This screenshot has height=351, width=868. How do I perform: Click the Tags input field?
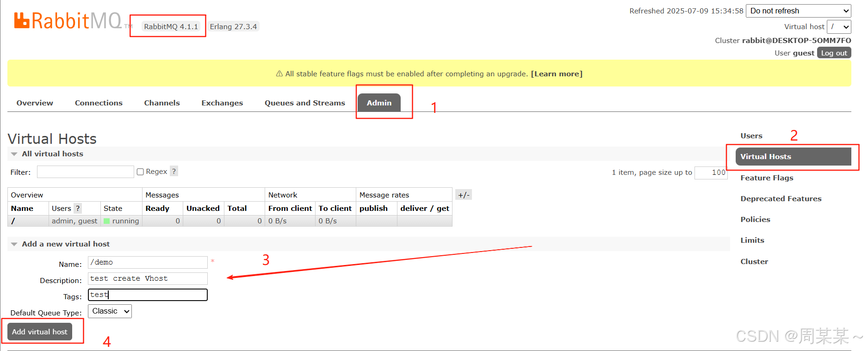(148, 295)
